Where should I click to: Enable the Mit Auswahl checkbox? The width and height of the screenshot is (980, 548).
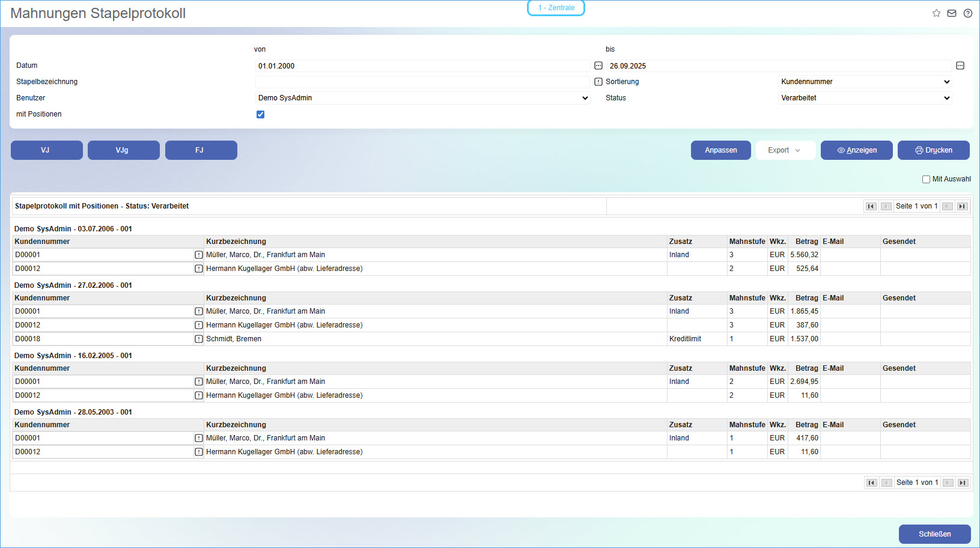click(926, 179)
